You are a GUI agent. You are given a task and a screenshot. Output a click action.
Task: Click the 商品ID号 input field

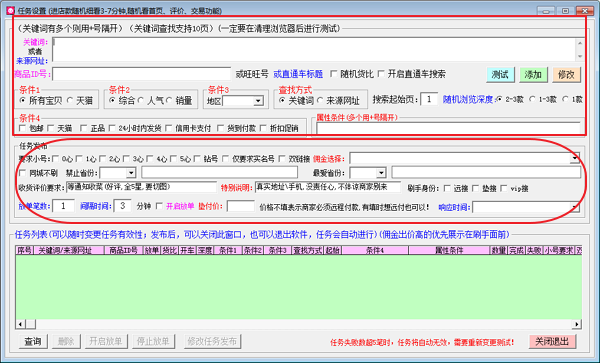pyautogui.click(x=142, y=74)
